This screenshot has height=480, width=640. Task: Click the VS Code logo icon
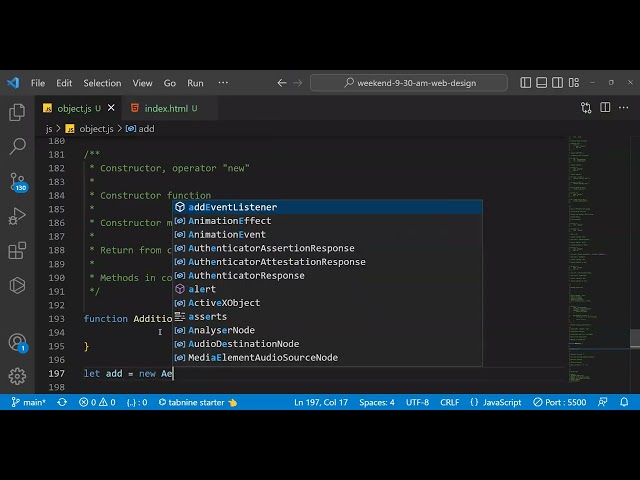13,83
